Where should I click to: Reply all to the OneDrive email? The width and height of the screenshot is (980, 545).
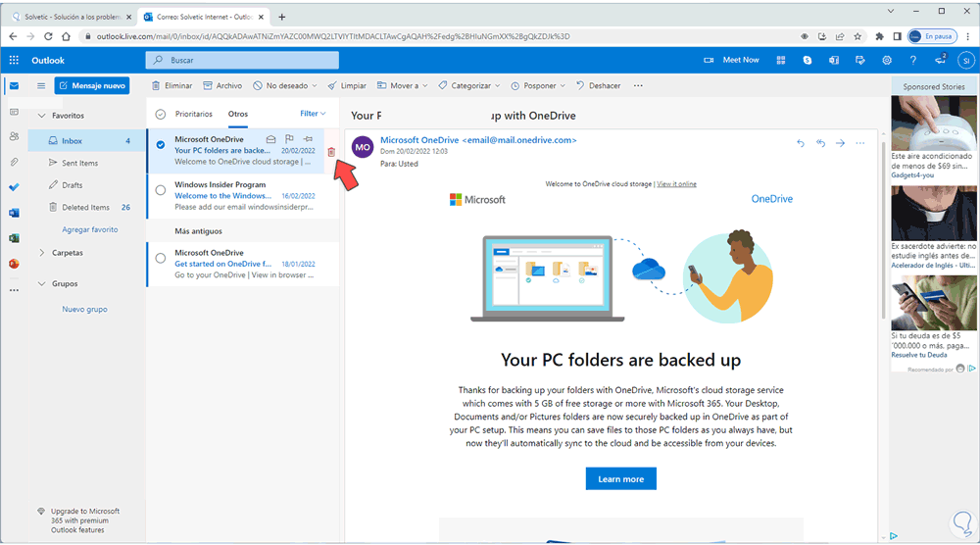820,143
